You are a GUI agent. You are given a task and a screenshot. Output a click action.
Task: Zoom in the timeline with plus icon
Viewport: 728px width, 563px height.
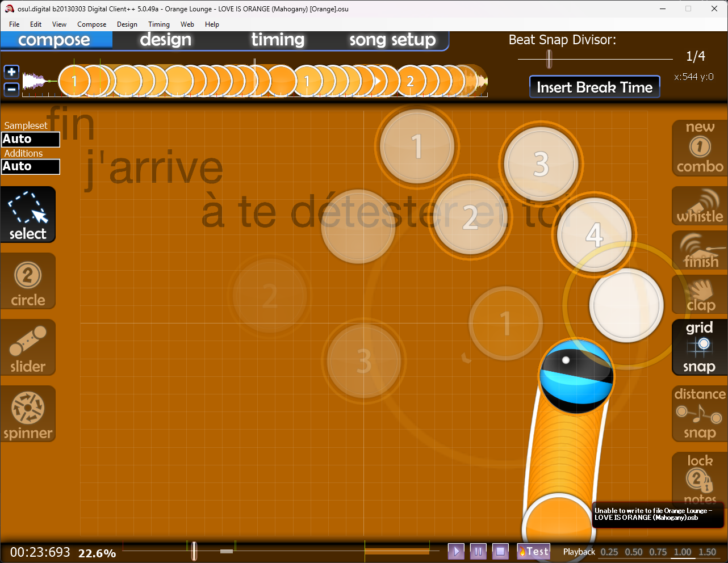click(x=11, y=72)
